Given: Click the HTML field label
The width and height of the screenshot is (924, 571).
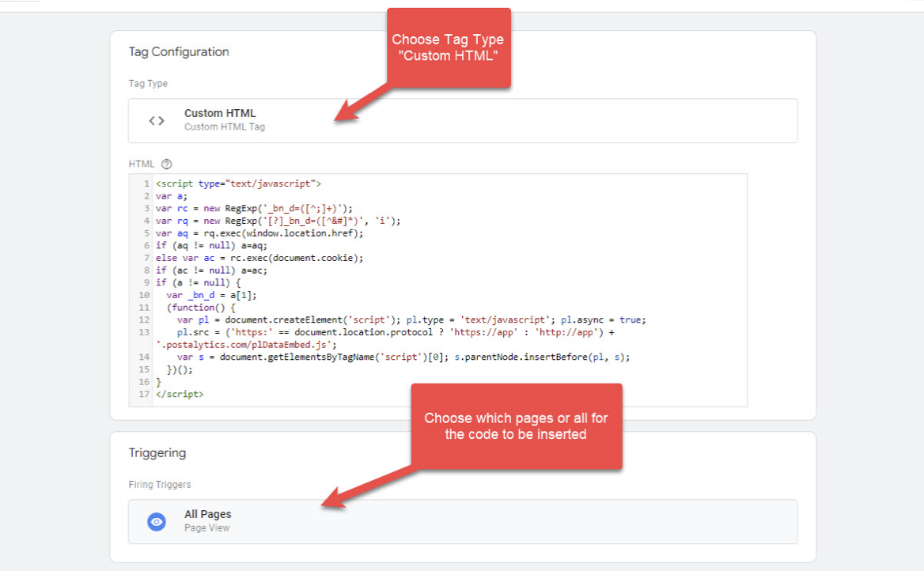Looking at the screenshot, I should pos(142,164).
